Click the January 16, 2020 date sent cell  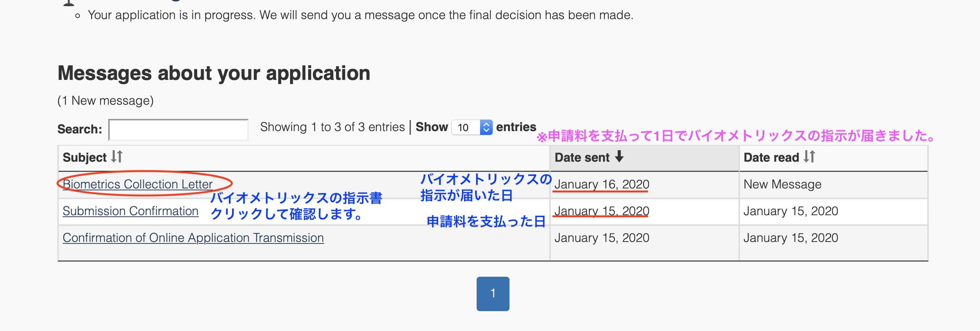pos(602,184)
